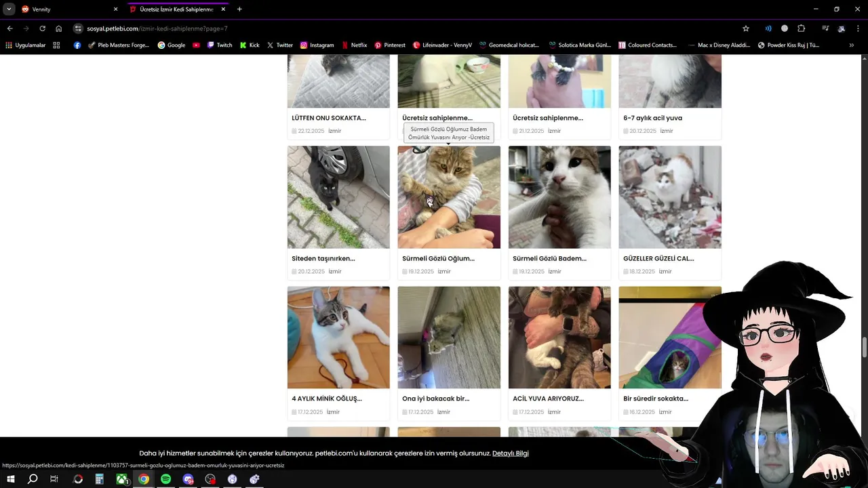Open the Sürmeli Gözlü Badem... listing title

coord(549,258)
